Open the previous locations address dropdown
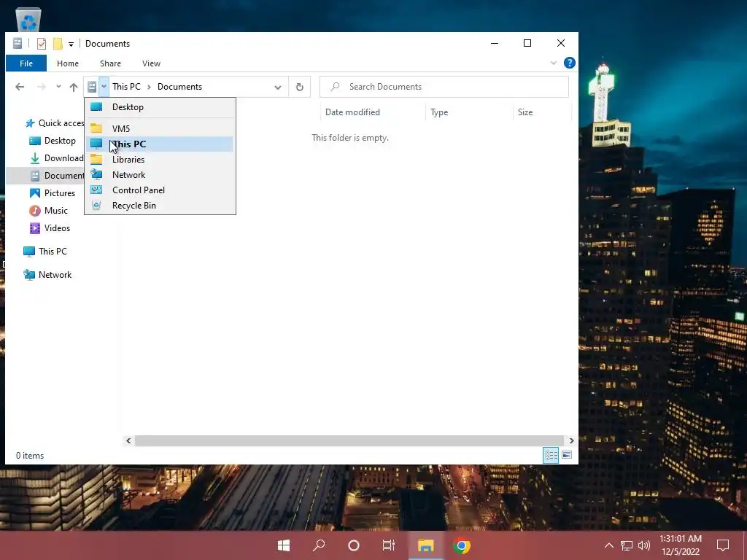This screenshot has height=560, width=747. [x=278, y=87]
